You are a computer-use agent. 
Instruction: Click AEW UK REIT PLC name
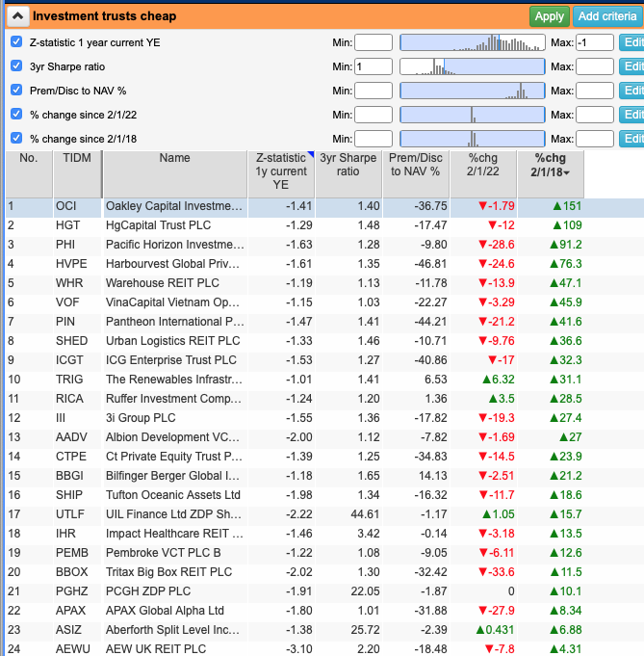(x=156, y=648)
